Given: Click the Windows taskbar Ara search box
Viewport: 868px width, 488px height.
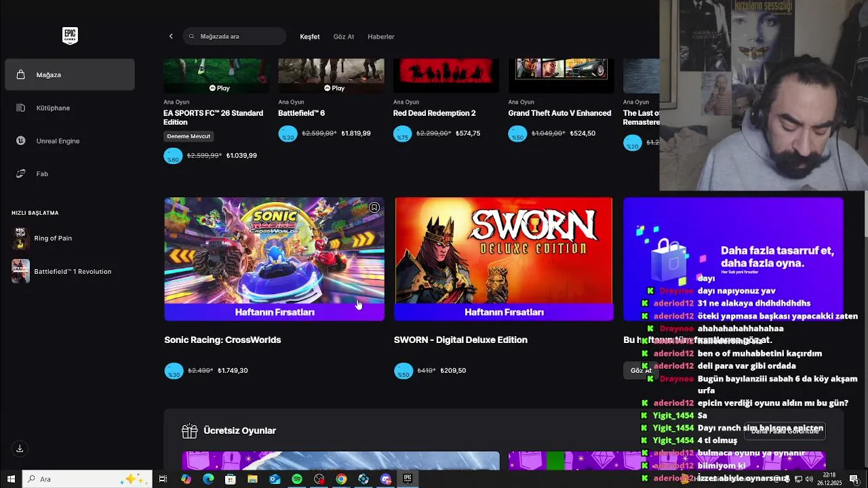Looking at the screenshot, I should tap(87, 479).
